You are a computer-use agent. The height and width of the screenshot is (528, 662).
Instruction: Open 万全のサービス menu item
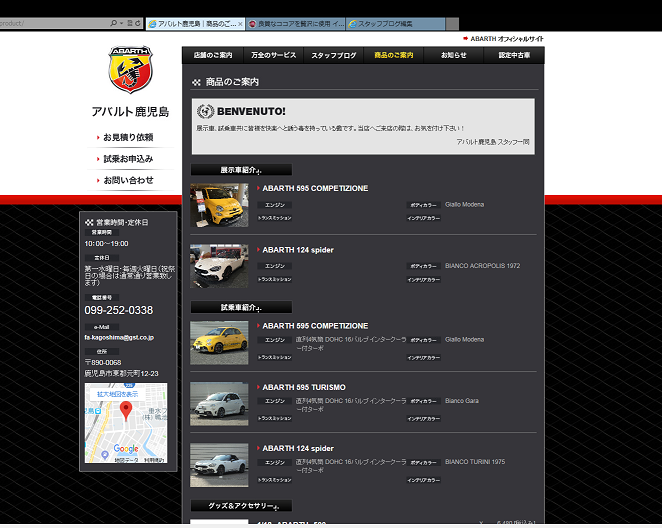274,55
